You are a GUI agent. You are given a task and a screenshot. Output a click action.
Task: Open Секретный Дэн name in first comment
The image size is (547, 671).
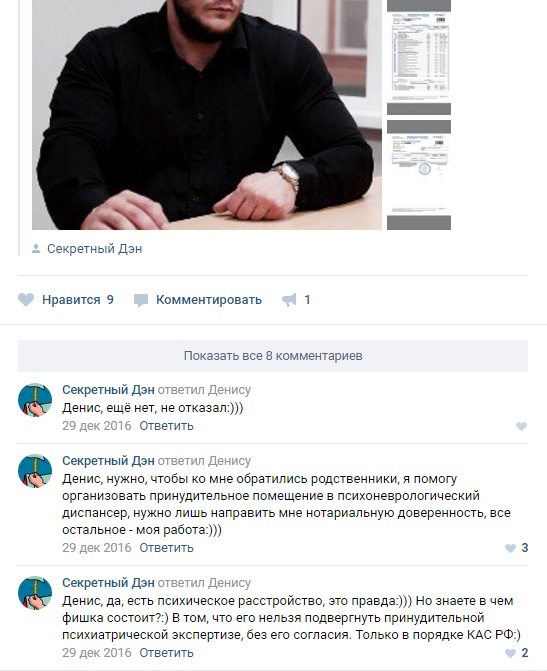108,390
